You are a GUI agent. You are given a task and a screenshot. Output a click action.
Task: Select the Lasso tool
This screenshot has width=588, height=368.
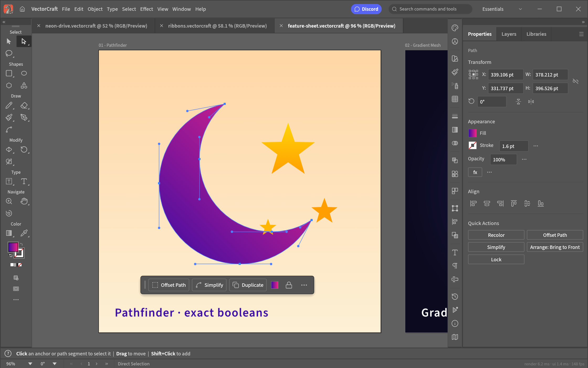coord(9,53)
